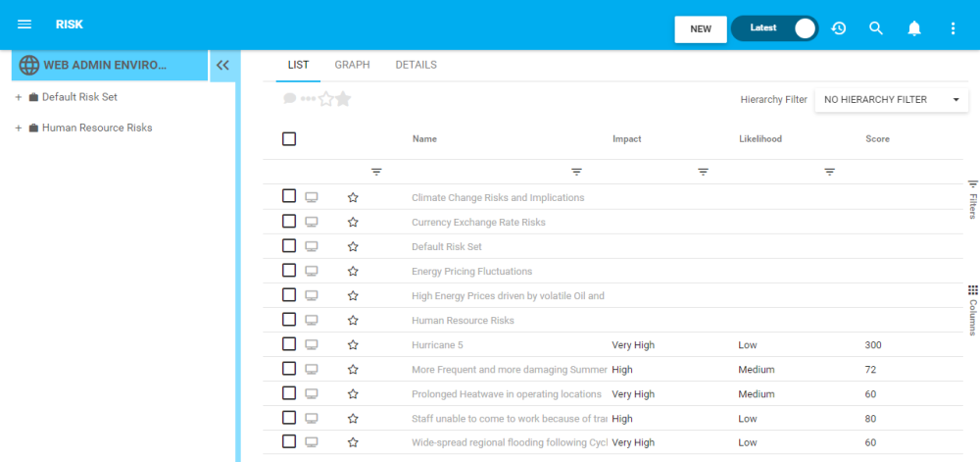Click the monitor icon on Hurricane 5 row
Image resolution: width=980 pixels, height=462 pixels.
point(312,344)
